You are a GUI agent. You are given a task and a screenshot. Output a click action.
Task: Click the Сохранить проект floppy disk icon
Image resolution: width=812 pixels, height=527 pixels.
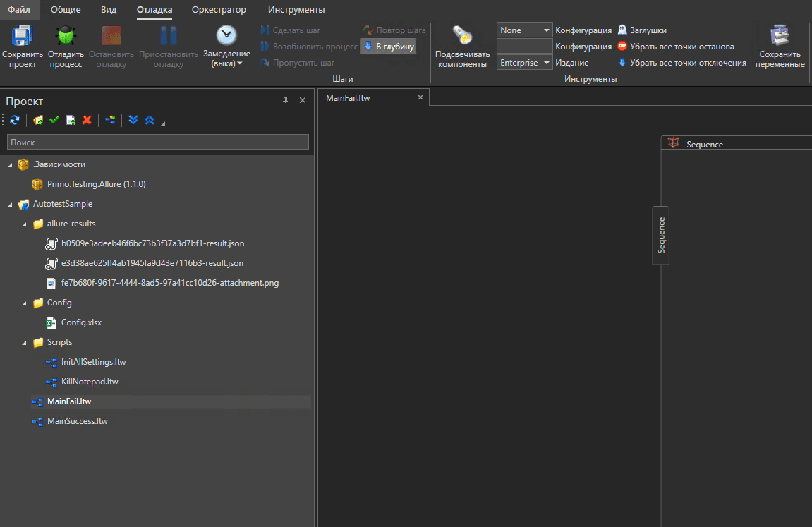tap(23, 37)
